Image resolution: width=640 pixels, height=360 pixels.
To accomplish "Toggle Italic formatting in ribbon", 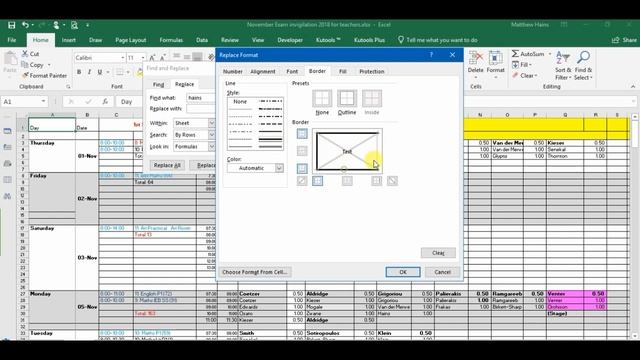I will coord(89,72).
